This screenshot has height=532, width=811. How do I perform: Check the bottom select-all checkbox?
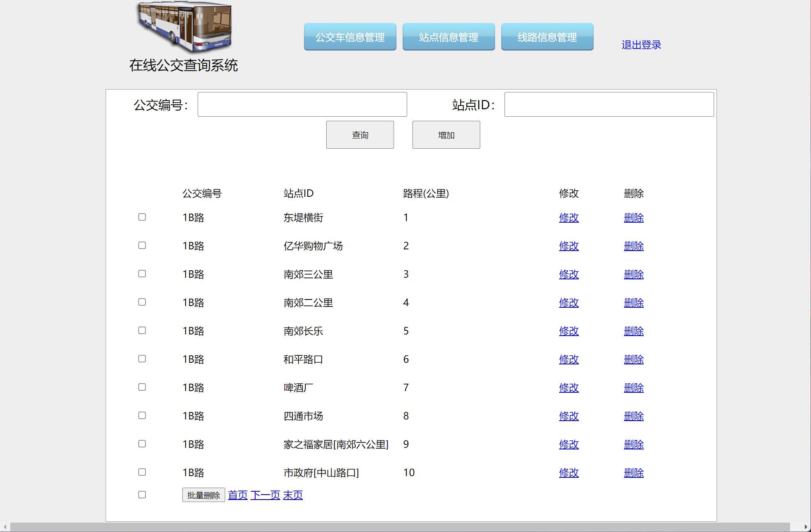(x=142, y=494)
